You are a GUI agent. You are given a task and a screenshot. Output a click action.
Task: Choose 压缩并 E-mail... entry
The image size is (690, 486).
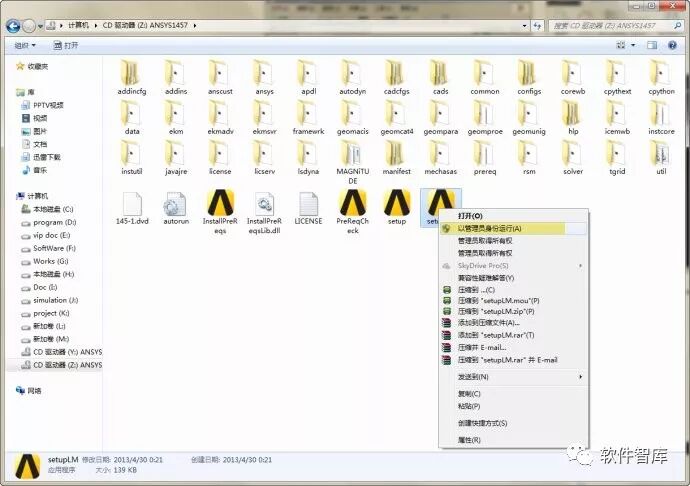click(513, 347)
